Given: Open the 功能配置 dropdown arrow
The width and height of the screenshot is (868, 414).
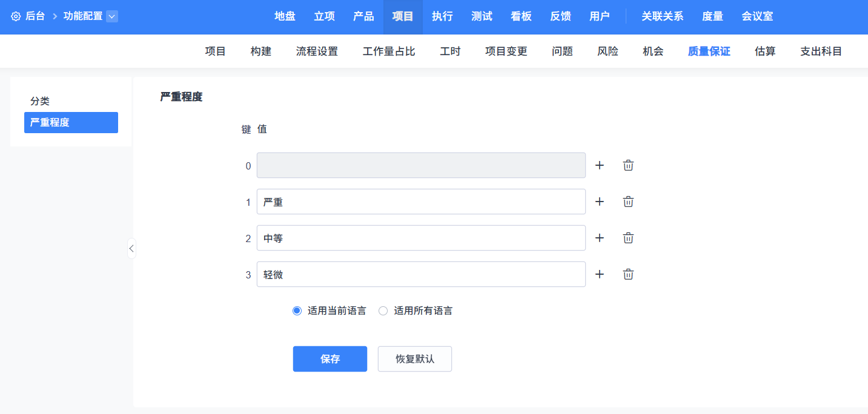Looking at the screenshot, I should pos(111,16).
